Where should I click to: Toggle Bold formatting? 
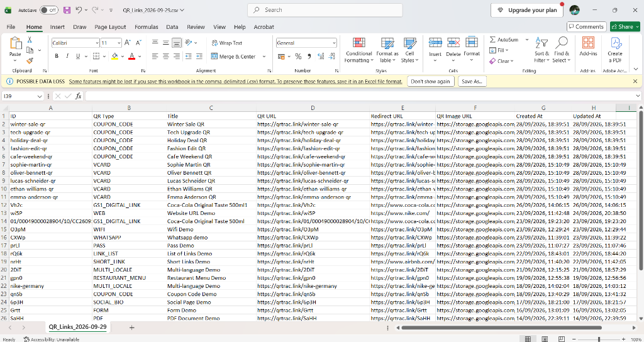click(x=57, y=56)
